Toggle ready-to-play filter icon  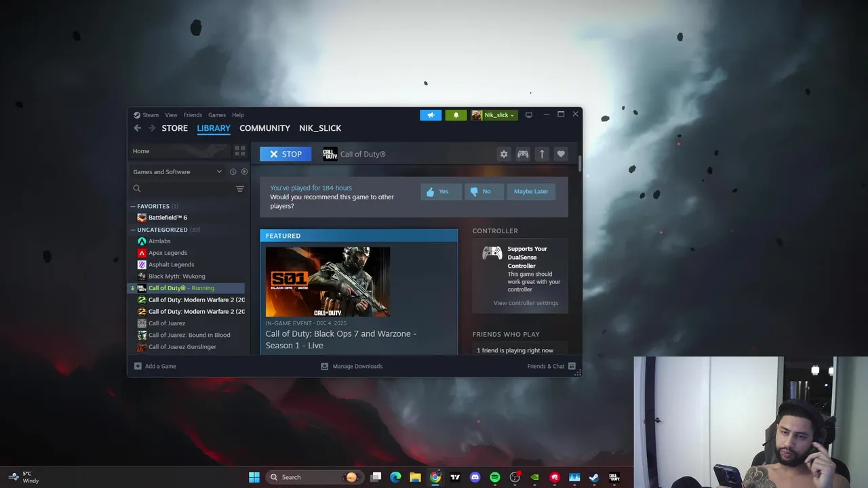[244, 171]
